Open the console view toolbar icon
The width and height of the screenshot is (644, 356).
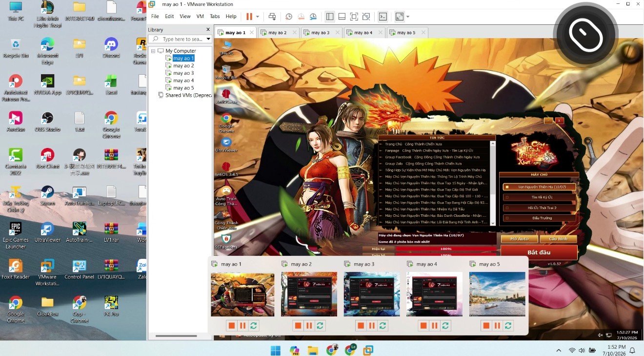point(383,16)
